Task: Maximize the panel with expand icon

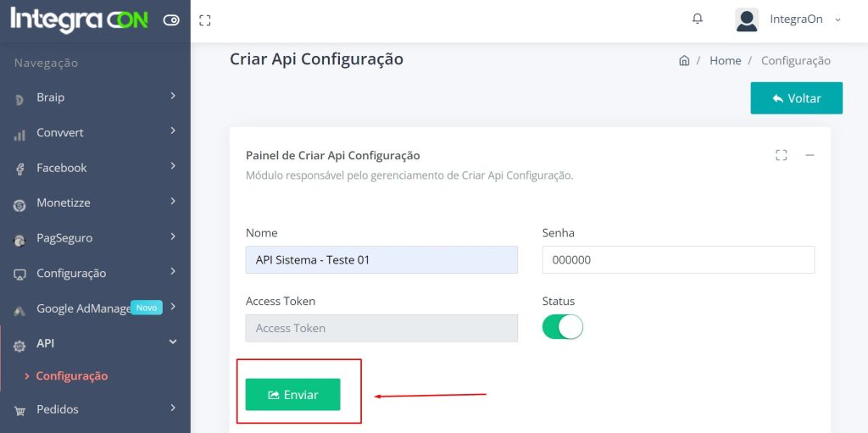Action: [782, 155]
